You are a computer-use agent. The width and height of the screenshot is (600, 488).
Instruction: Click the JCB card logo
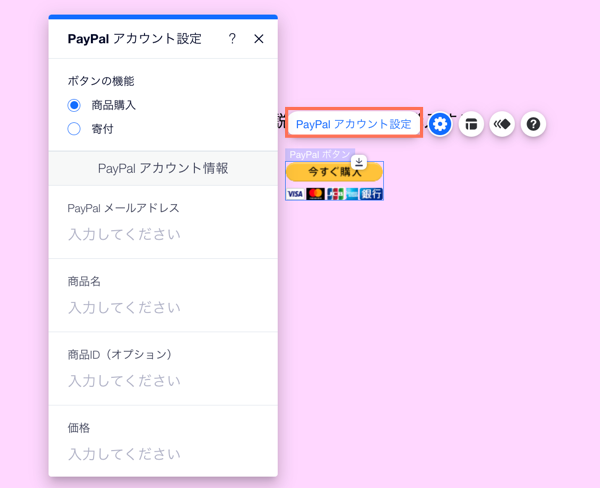tap(335, 194)
